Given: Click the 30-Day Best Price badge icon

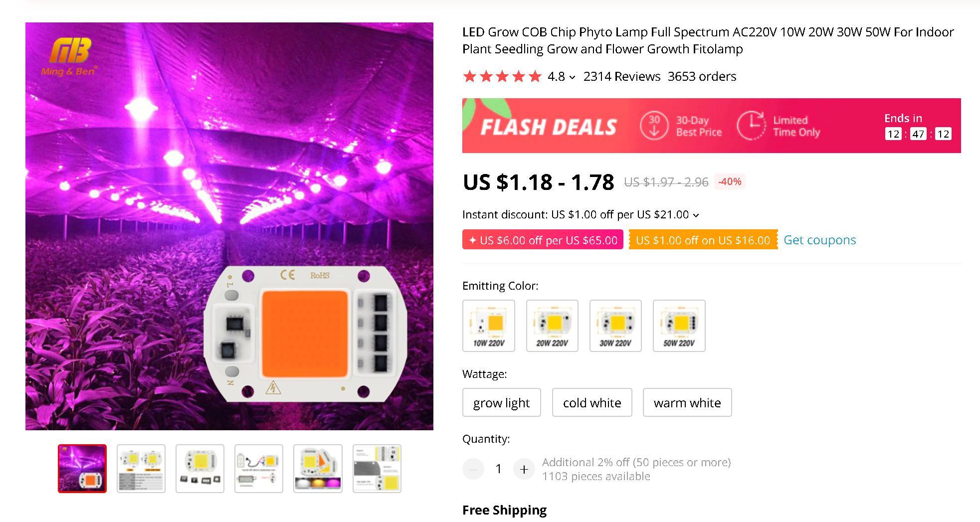Looking at the screenshot, I should 654,126.
